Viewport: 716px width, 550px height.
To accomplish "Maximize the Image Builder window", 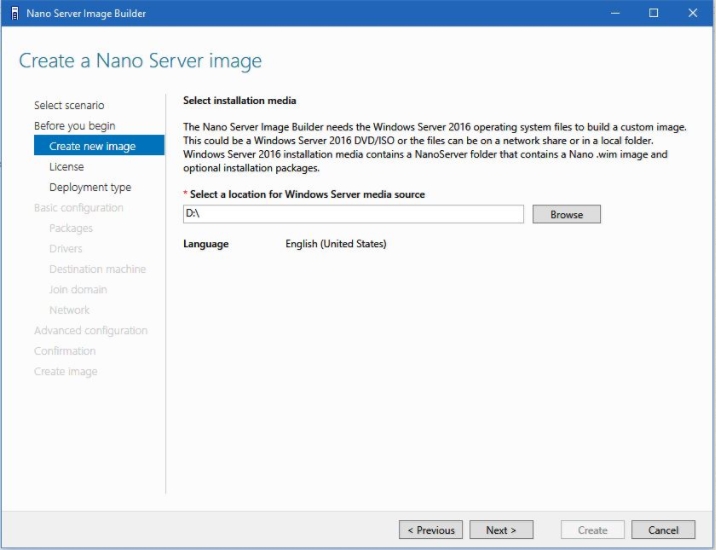I will click(x=653, y=13).
